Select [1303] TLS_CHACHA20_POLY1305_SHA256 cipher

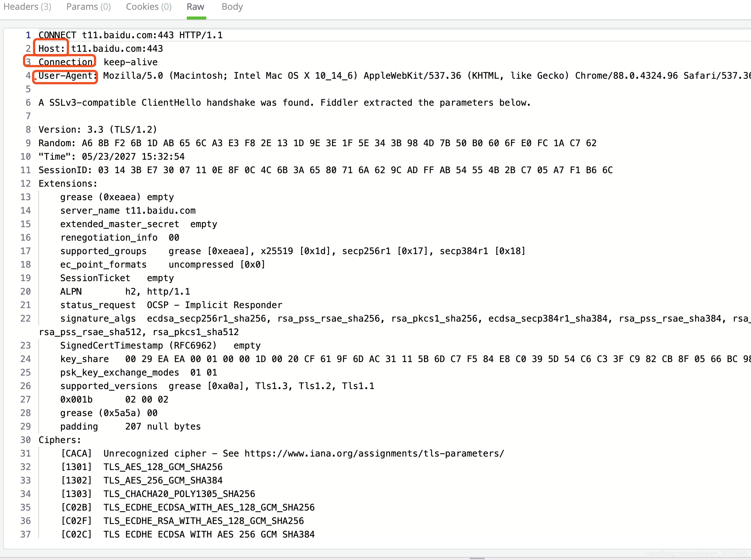coord(158,494)
